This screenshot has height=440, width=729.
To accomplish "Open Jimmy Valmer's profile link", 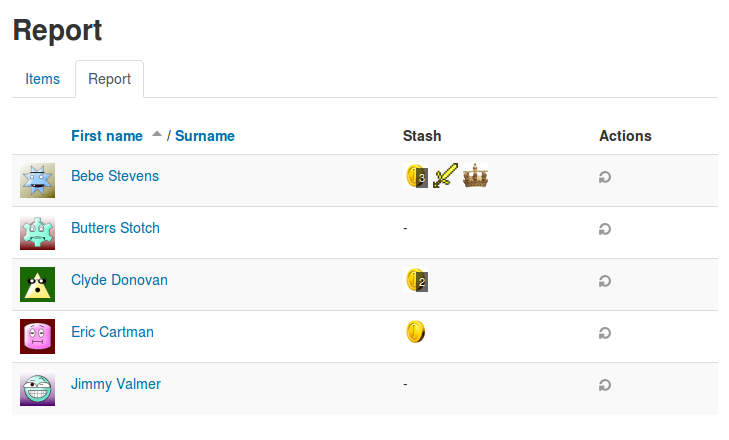I will click(x=116, y=384).
